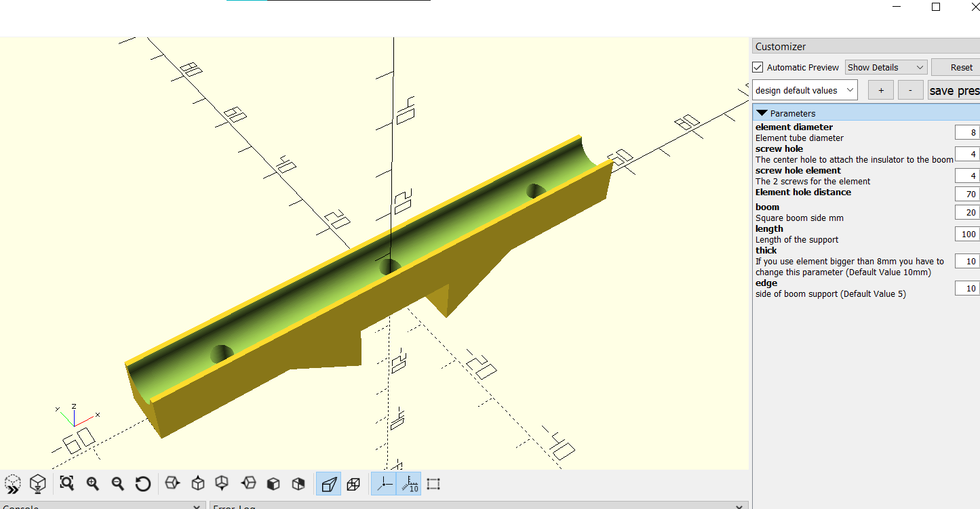Viewport: 980px width, 509px height.
Task: Toggle Show Axes in the viewport toolbar
Action: click(x=384, y=484)
